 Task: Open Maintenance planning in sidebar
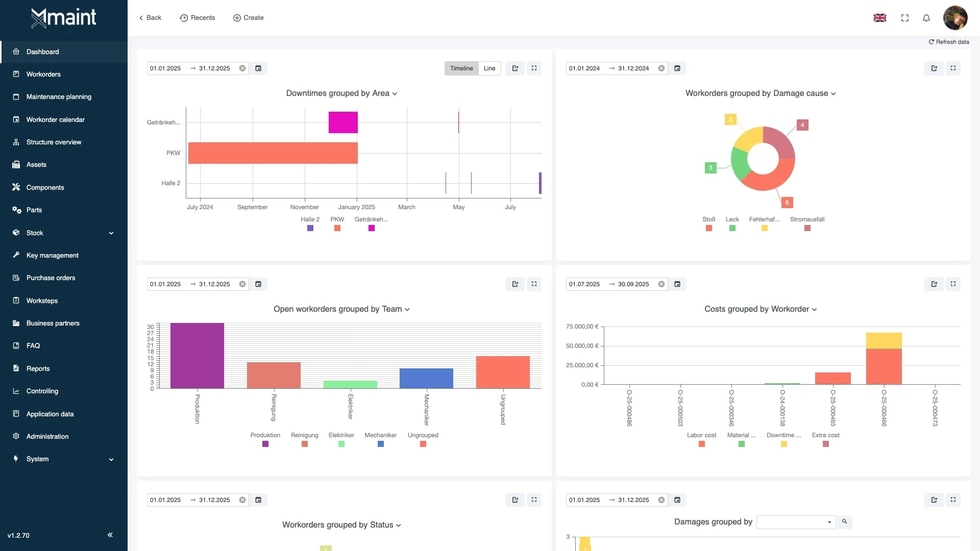(59, 97)
